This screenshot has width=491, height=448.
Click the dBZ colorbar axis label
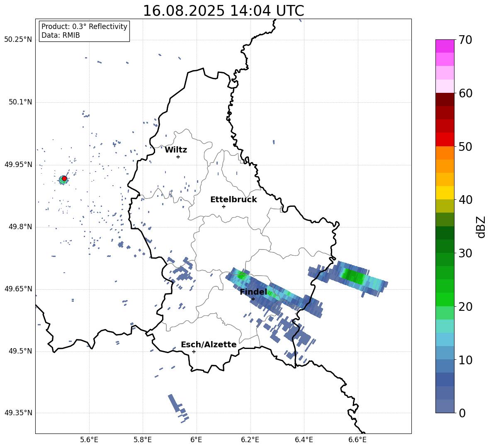(481, 227)
